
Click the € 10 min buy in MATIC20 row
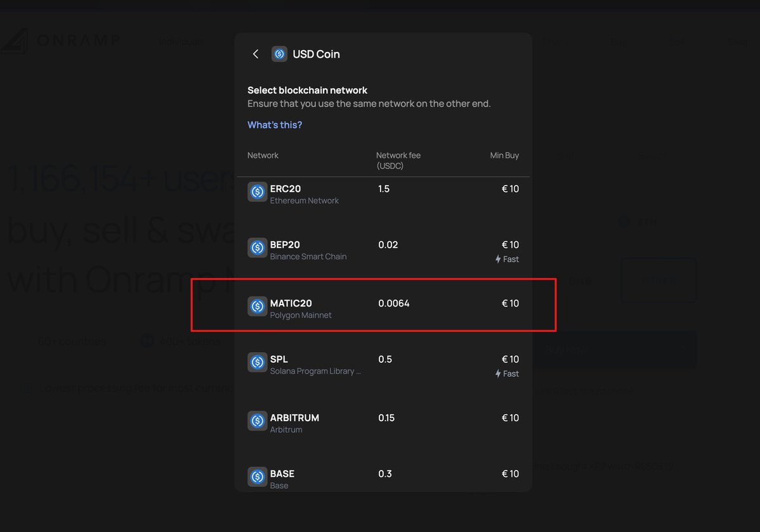coord(510,303)
